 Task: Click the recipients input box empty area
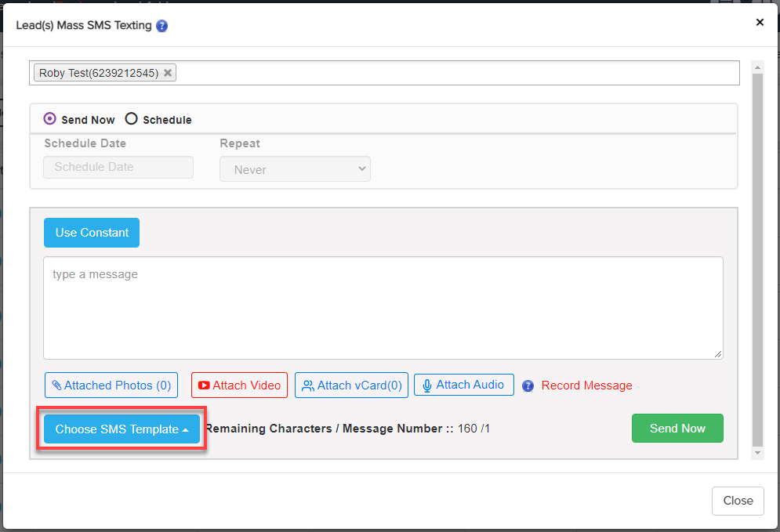pos(455,73)
